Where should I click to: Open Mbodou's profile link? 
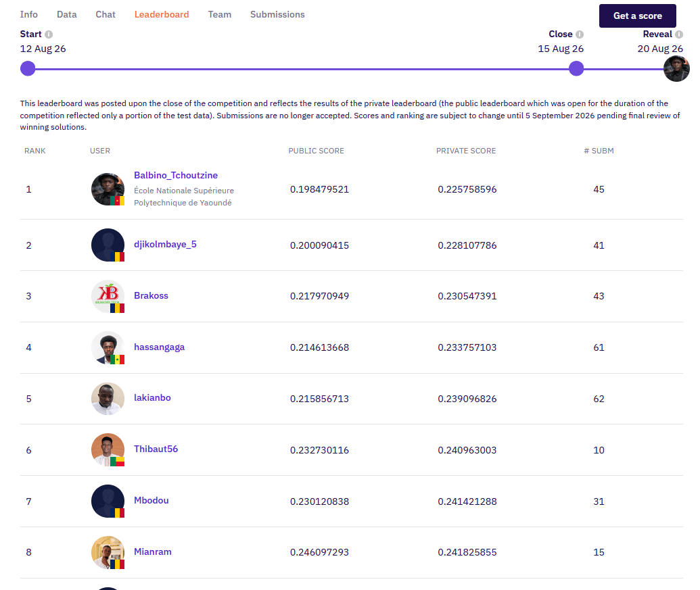click(151, 500)
